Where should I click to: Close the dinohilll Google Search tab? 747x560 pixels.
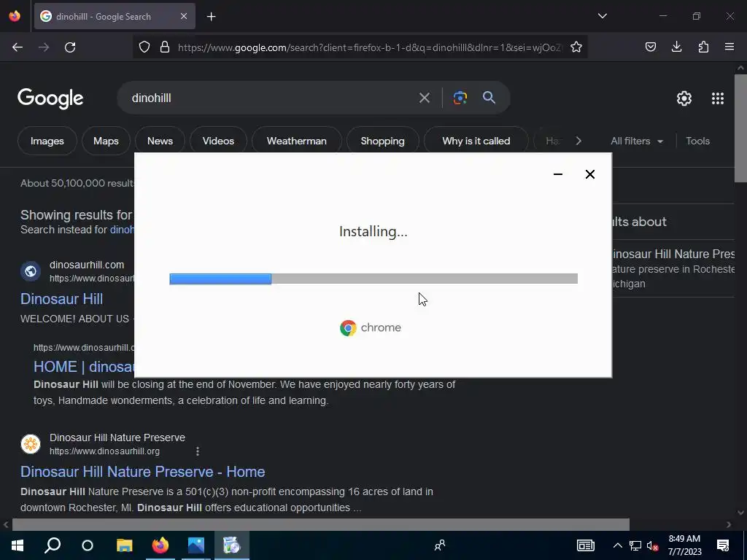tap(184, 16)
